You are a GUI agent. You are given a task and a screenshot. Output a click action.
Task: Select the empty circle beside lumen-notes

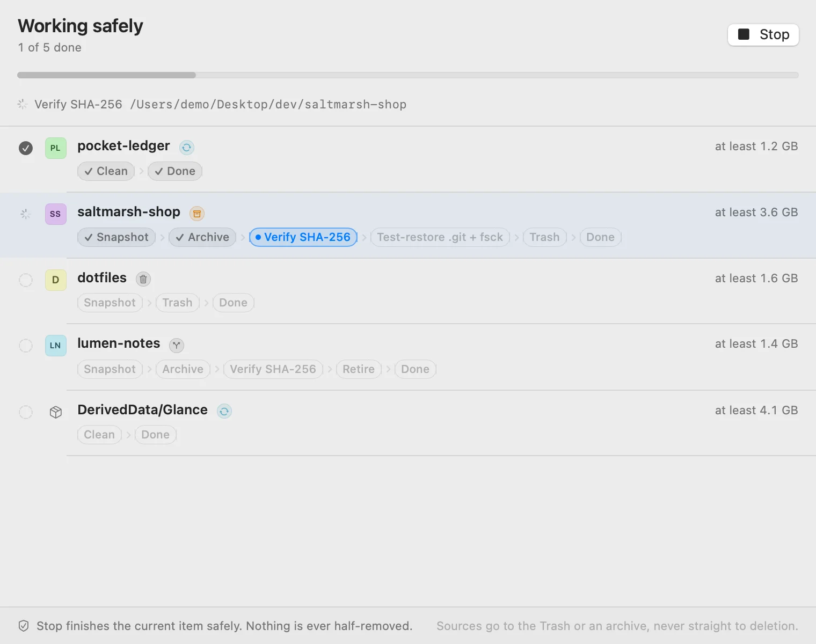pos(26,346)
